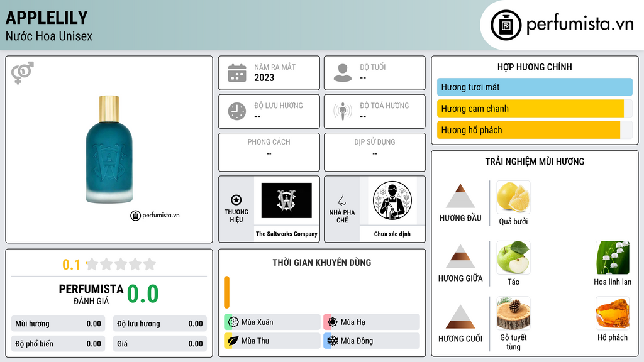Click the blue Applelily perfume bottle image
Screen dimensions: 644x362
(109, 150)
